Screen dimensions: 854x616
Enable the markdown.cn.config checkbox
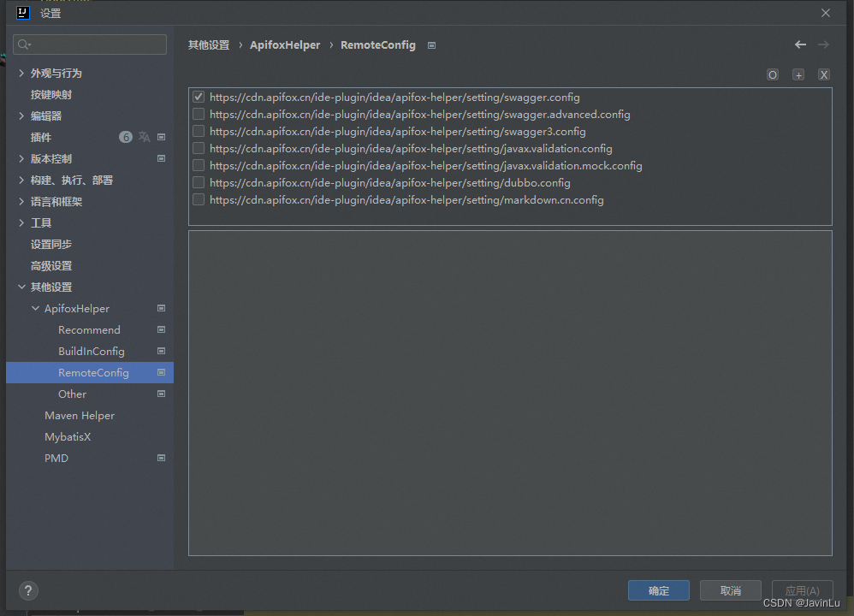coord(199,199)
